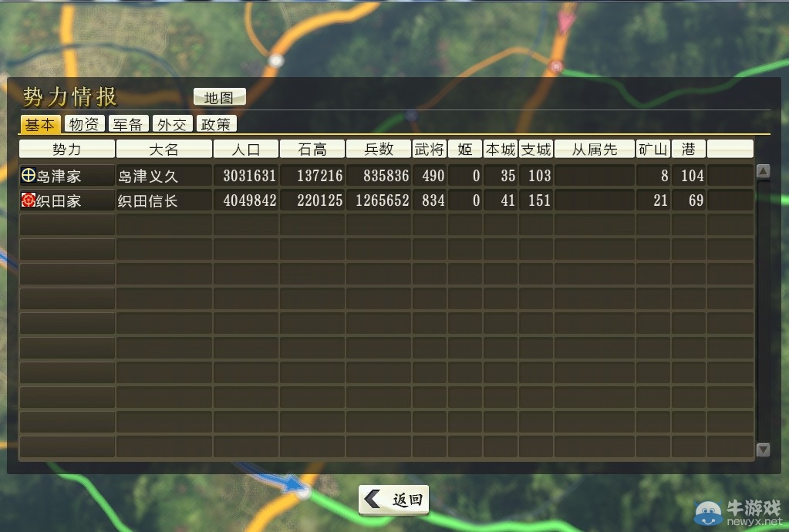Click population value 4049842
The height and width of the screenshot is (532, 789).
pos(250,200)
